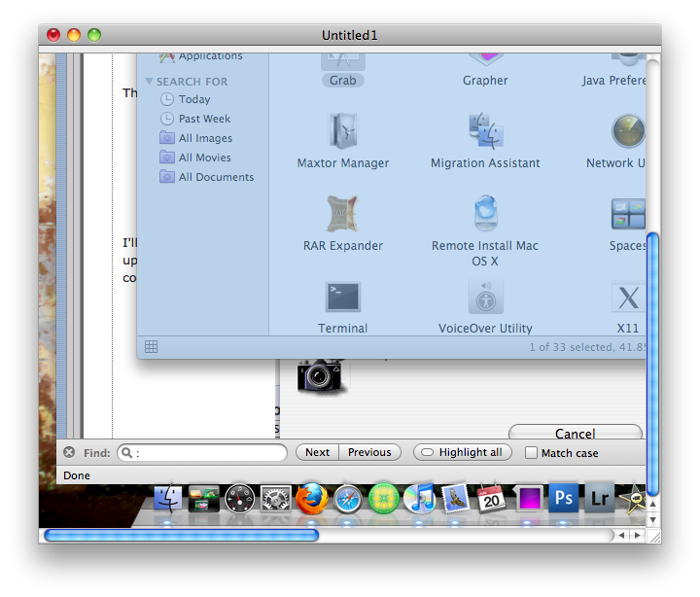Image resolution: width=700 pixels, height=597 pixels.
Task: Open the LimeWire lime icon in Dock
Action: pyautogui.click(x=383, y=499)
